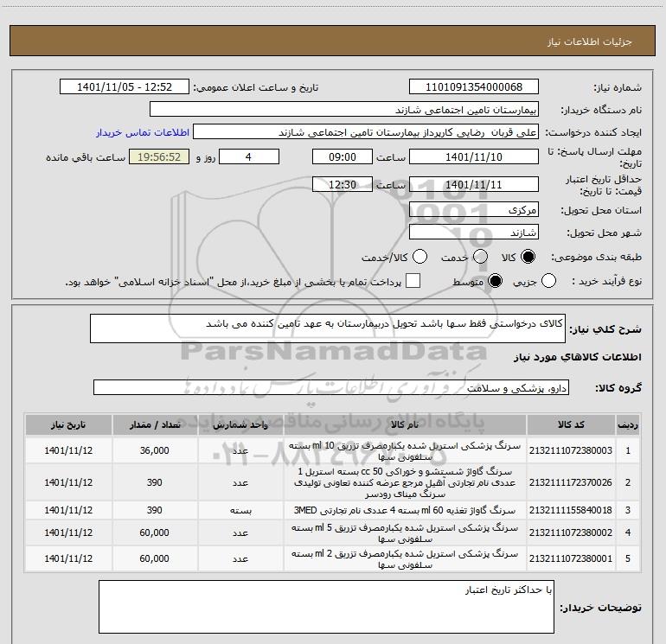This screenshot has height=644, width=666.
Task: Click need date 1401/11/12 in row 5
Action: 68,558
